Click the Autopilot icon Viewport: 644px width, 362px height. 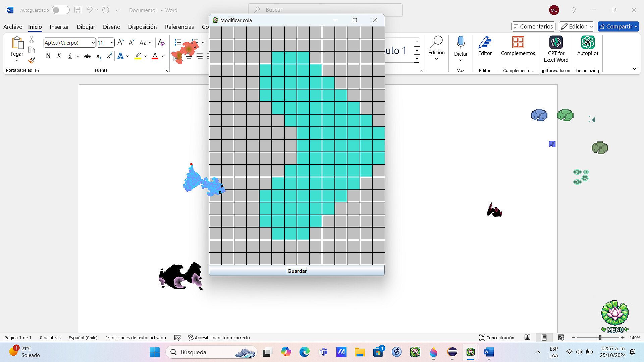point(588,43)
